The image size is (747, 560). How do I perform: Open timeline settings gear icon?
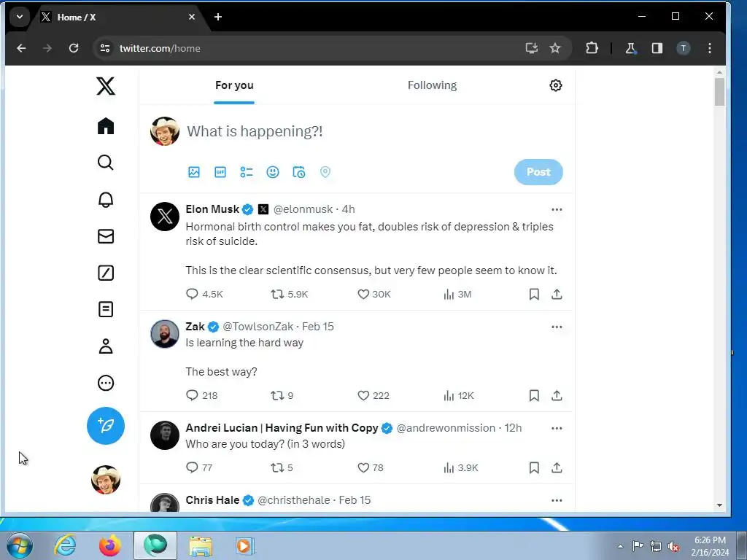[555, 86]
